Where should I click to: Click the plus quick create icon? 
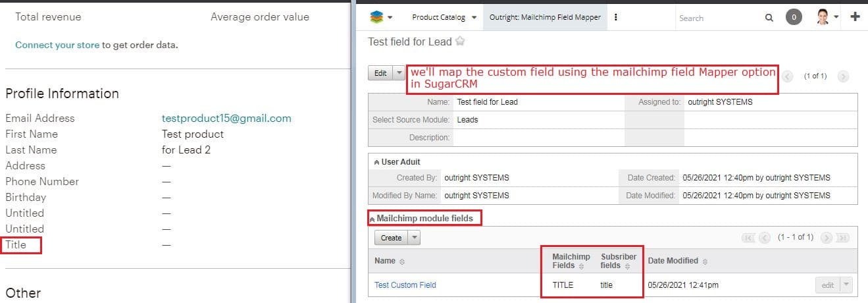pyautogui.click(x=855, y=17)
